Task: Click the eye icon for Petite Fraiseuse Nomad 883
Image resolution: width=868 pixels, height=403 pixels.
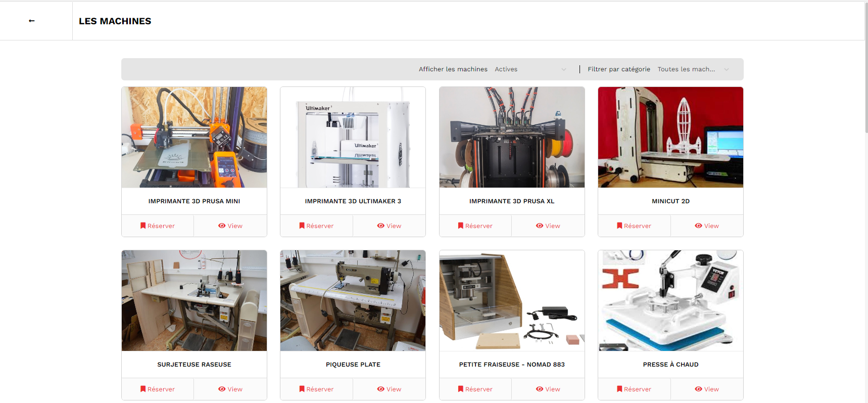Action: [x=540, y=389]
